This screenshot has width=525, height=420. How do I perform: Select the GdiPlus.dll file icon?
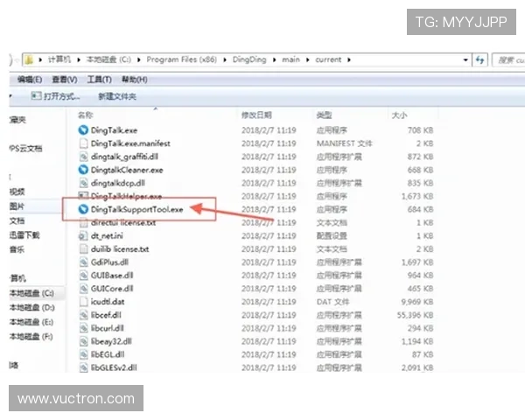pyautogui.click(x=83, y=262)
